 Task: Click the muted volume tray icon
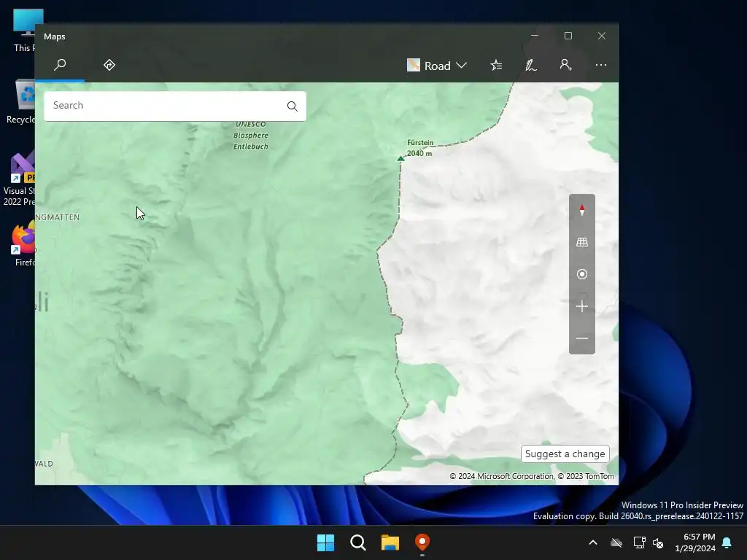[658, 542]
